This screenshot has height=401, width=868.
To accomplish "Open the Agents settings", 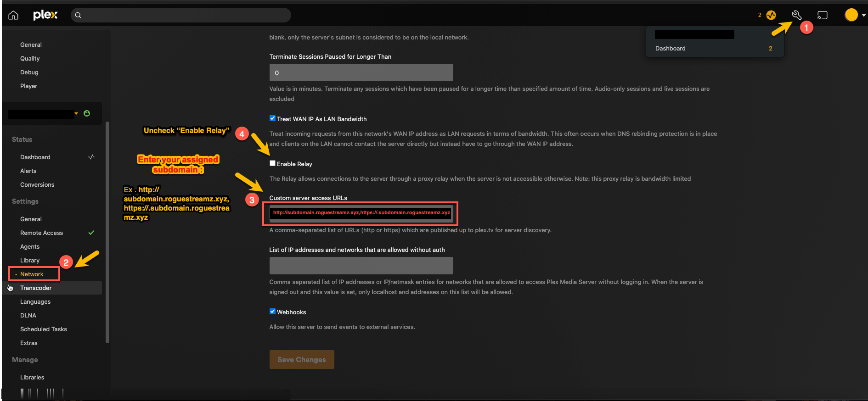I will pyautogui.click(x=30, y=246).
